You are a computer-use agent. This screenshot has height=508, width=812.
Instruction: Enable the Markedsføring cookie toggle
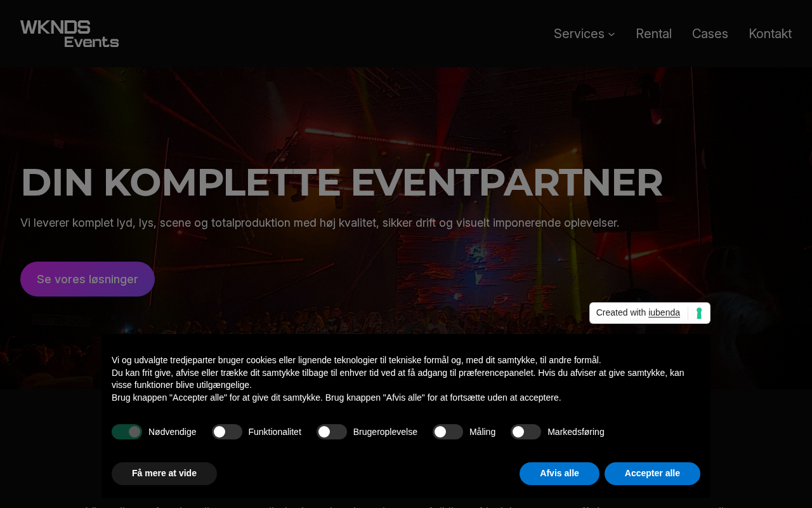click(x=526, y=432)
